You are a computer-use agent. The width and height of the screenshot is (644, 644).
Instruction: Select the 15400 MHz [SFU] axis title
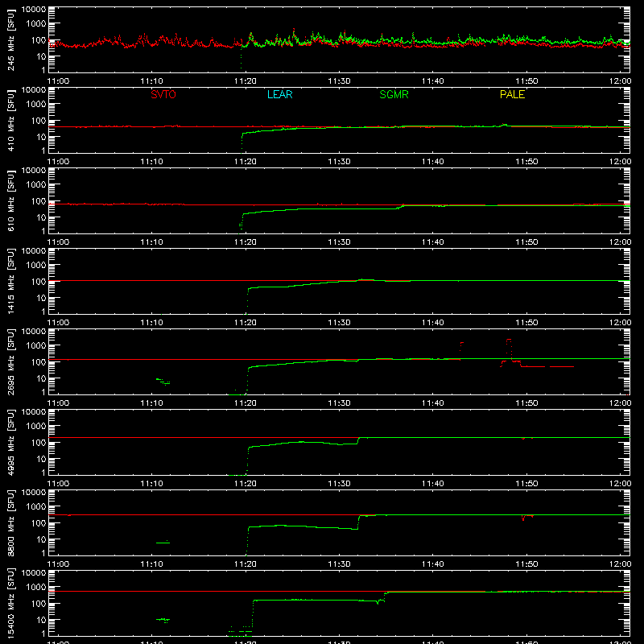[11, 603]
